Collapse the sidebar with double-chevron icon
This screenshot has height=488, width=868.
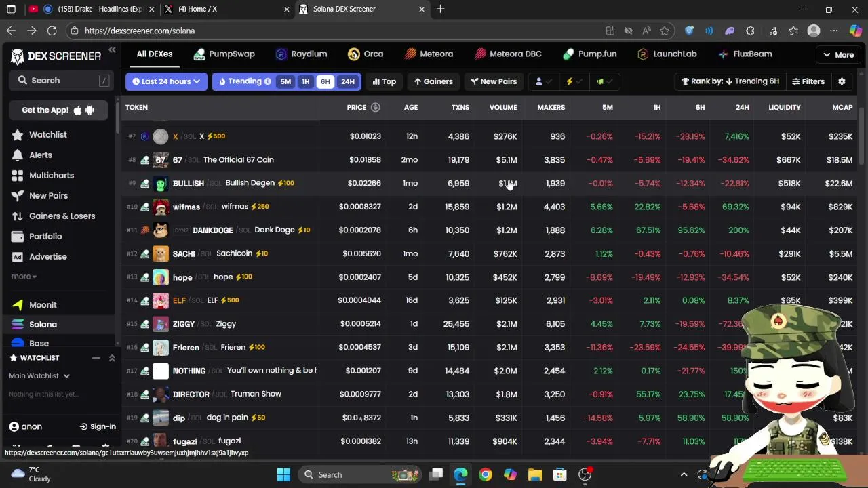point(113,50)
